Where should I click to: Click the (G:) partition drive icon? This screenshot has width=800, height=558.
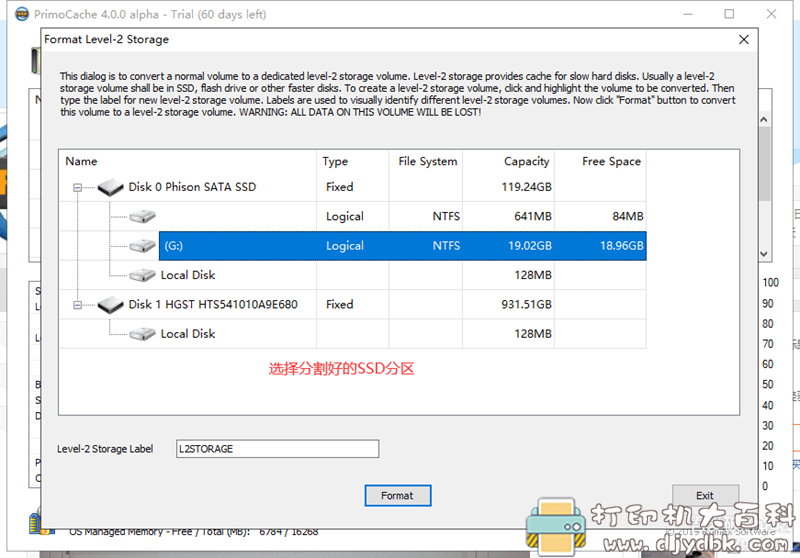click(x=142, y=246)
